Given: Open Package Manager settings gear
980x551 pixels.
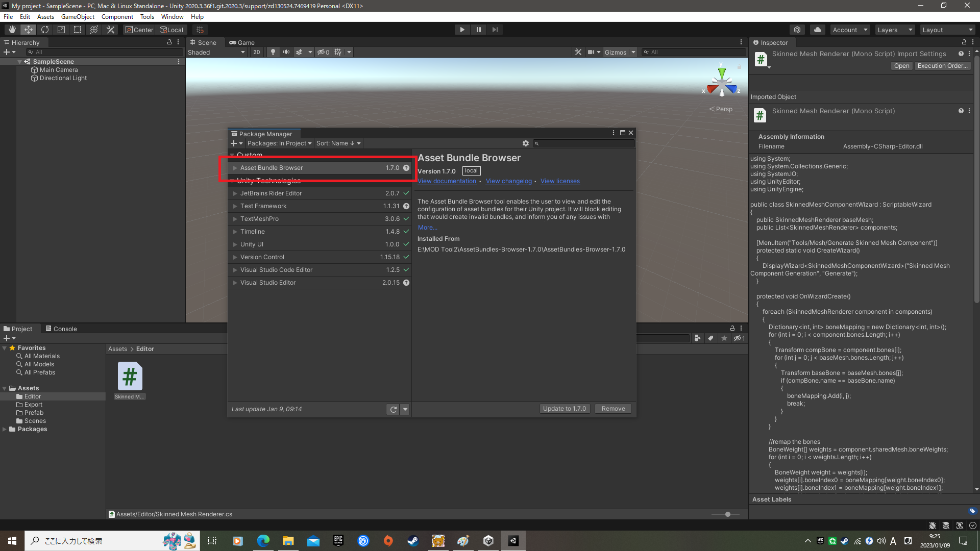Looking at the screenshot, I should coord(525,143).
